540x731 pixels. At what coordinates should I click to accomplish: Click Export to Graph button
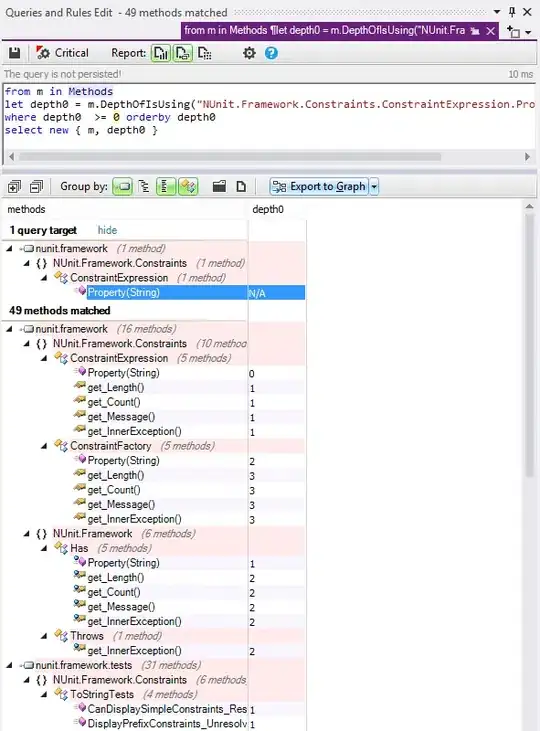(x=319, y=187)
